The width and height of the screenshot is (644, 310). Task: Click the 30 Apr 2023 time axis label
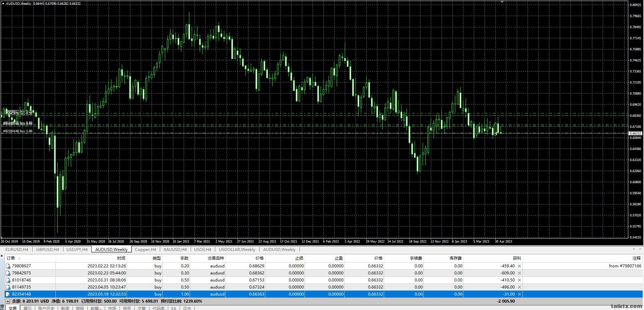[x=503, y=241]
